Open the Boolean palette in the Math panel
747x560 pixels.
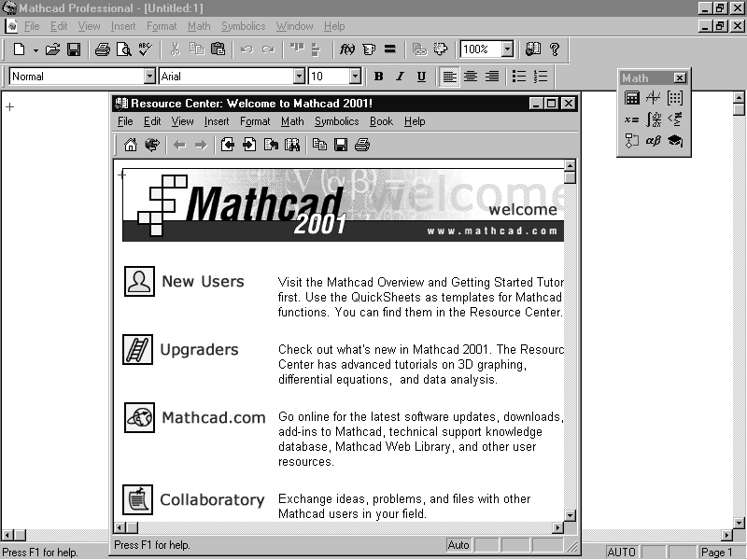click(675, 119)
